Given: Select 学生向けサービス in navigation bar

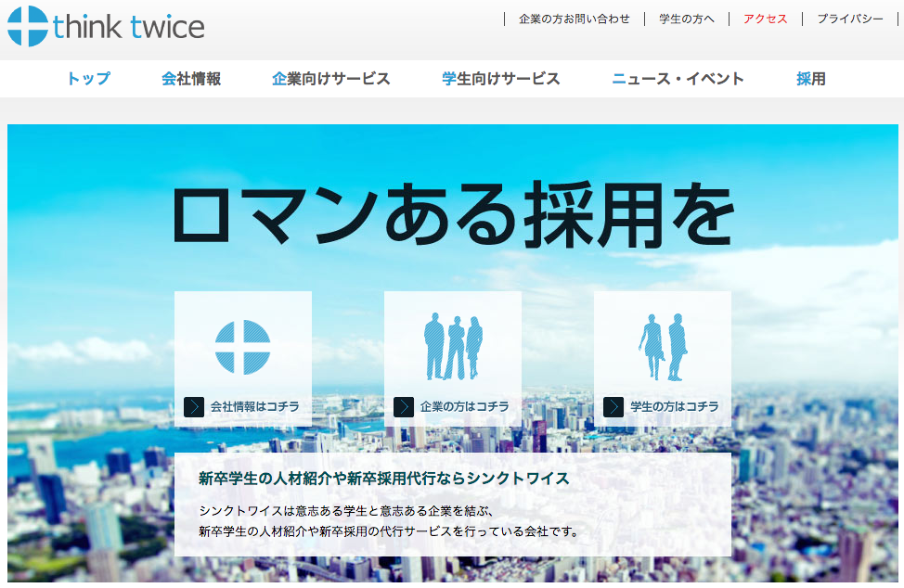Looking at the screenshot, I should [501, 79].
